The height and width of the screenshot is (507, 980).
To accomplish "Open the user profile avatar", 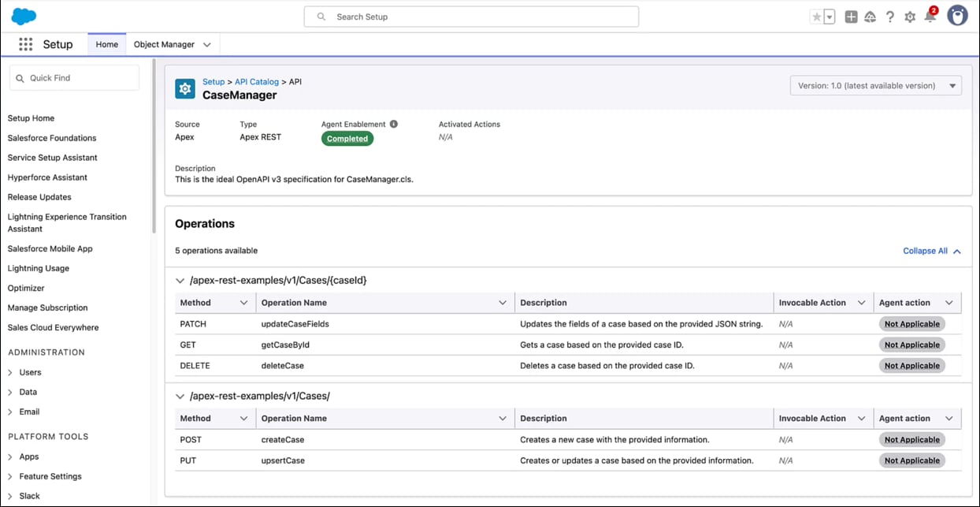I will click(957, 16).
